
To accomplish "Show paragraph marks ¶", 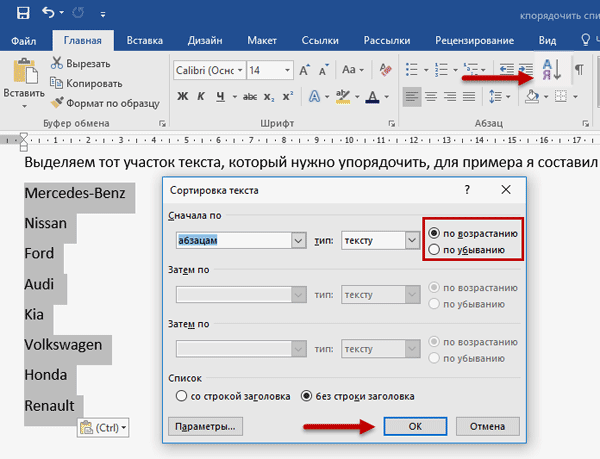I will click(579, 70).
